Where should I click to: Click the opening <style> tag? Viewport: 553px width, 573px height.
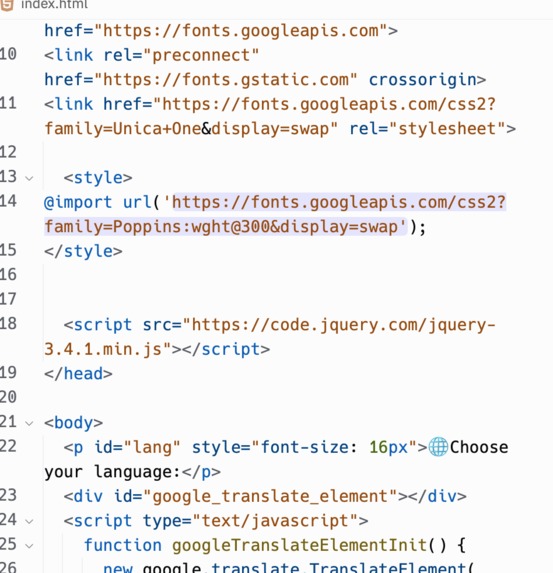98,178
